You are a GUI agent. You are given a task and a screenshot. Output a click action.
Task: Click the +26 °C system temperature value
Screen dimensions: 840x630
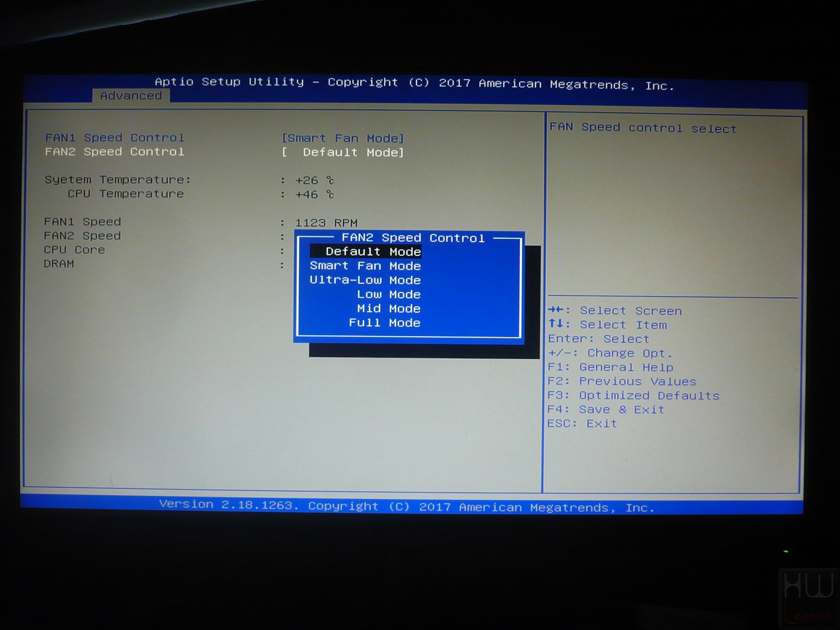tap(314, 180)
